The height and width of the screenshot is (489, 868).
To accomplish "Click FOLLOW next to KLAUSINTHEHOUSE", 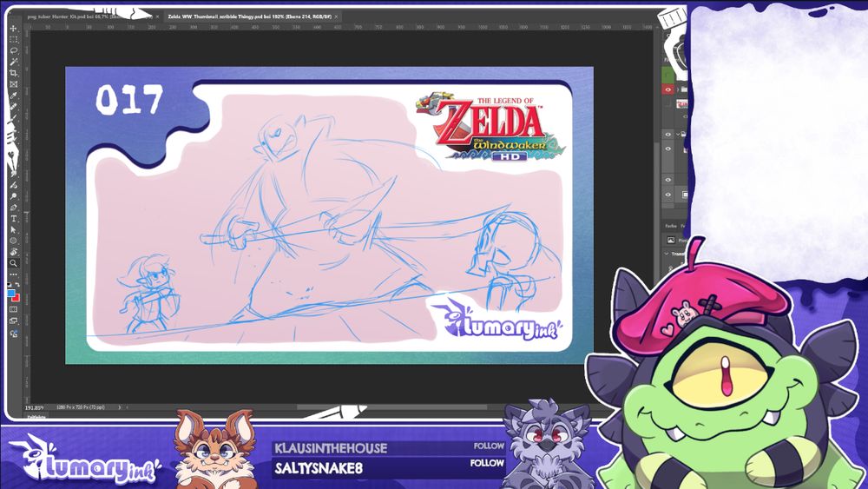I will [489, 446].
